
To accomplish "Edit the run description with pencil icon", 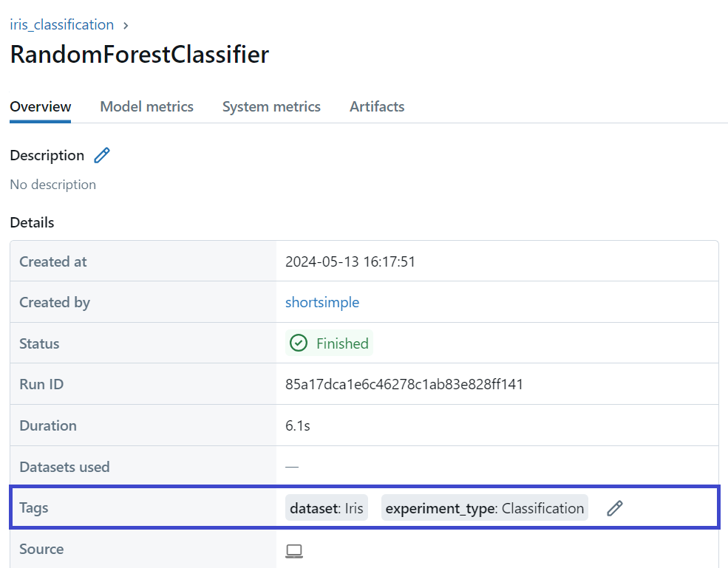I will [x=102, y=155].
